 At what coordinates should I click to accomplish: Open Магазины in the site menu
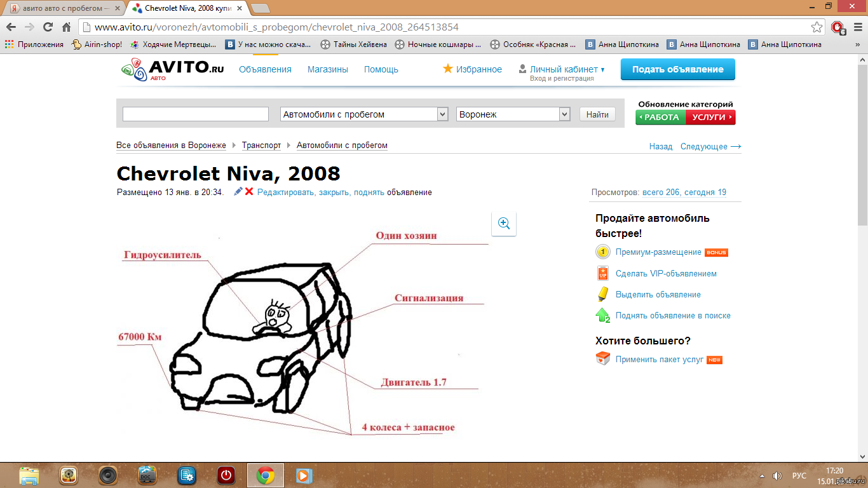coord(328,69)
